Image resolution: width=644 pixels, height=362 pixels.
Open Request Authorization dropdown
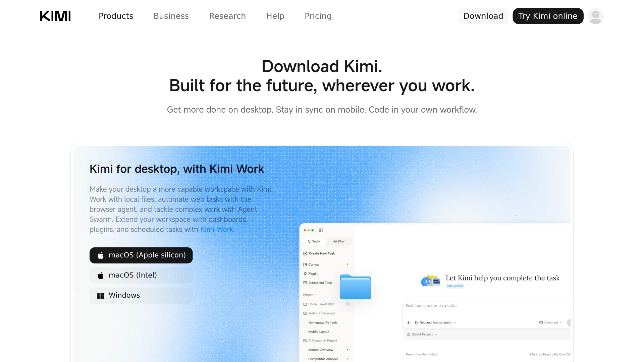[x=436, y=323]
